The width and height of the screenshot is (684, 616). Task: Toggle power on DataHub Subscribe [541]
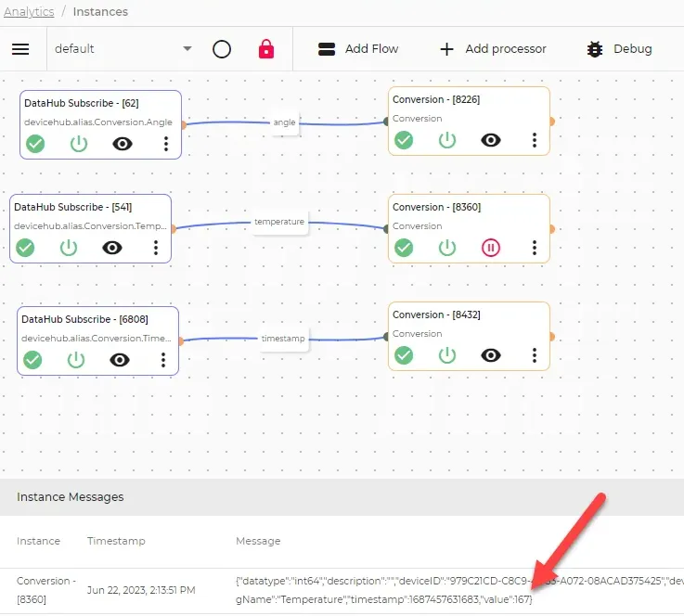(69, 248)
